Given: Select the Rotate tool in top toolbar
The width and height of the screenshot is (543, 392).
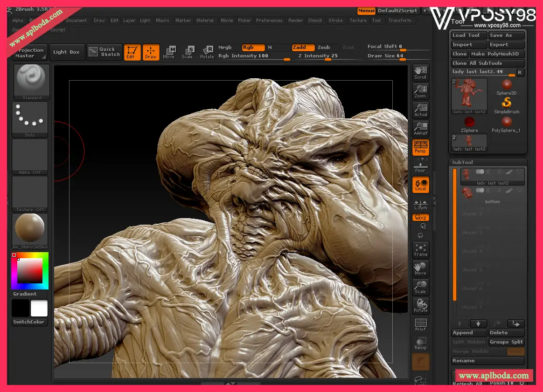Looking at the screenshot, I should [x=207, y=52].
